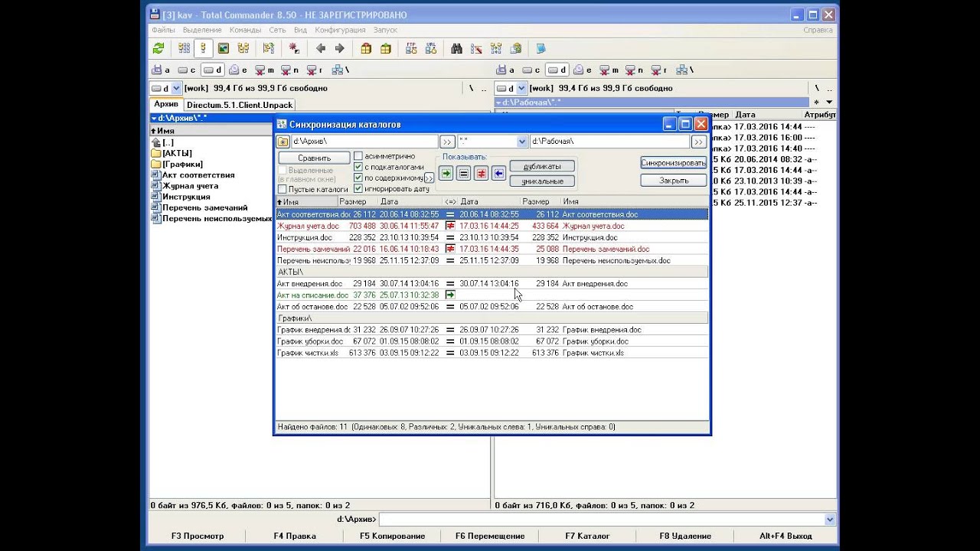Click the Закрыть button in dialog
980x551 pixels.
pos(674,181)
